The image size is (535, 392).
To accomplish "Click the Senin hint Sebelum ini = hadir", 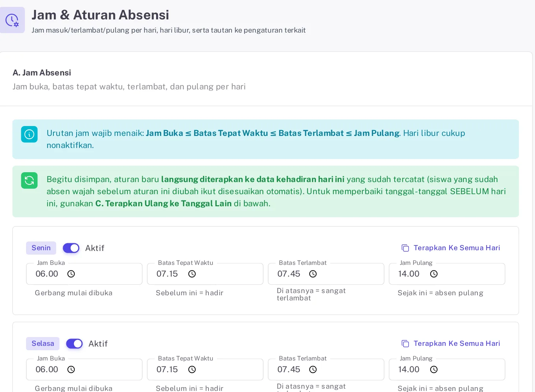I will click(x=189, y=293).
